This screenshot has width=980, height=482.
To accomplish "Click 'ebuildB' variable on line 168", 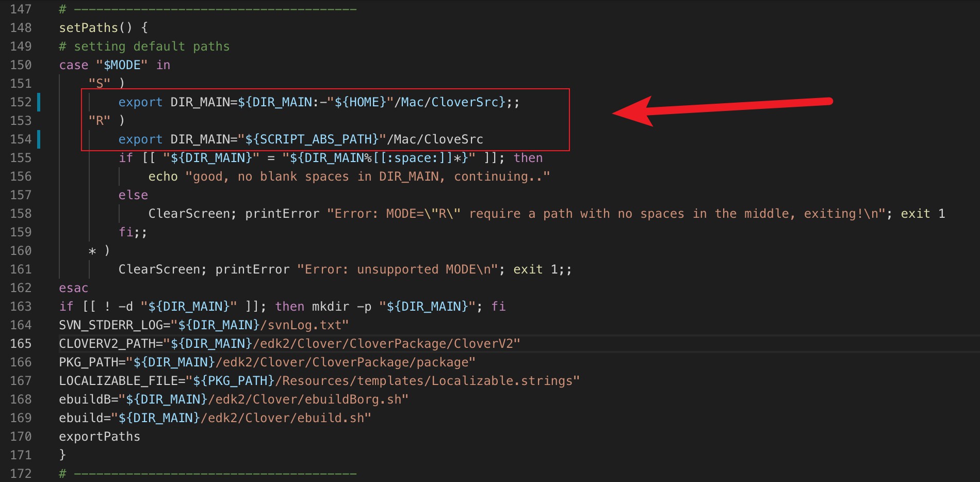I will [x=85, y=399].
